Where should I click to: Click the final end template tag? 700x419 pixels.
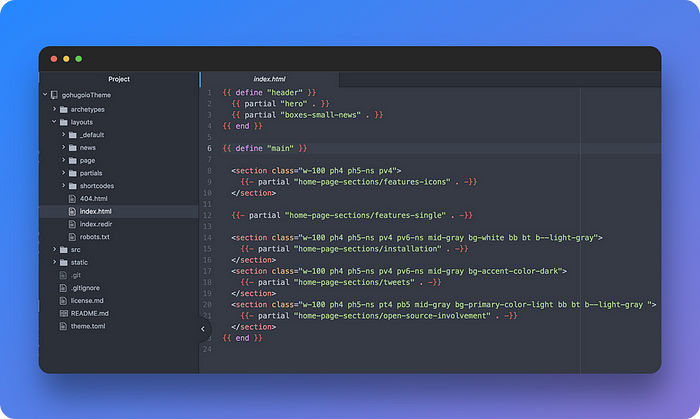point(242,338)
